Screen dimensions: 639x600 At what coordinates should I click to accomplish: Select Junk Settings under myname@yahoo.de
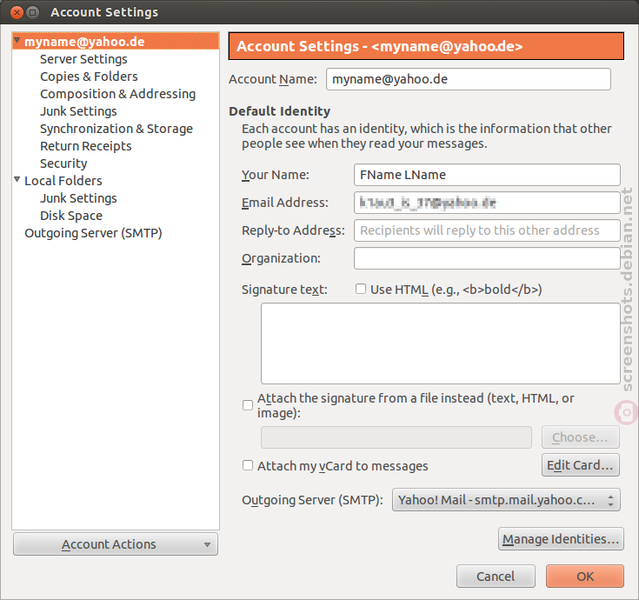tap(78, 111)
